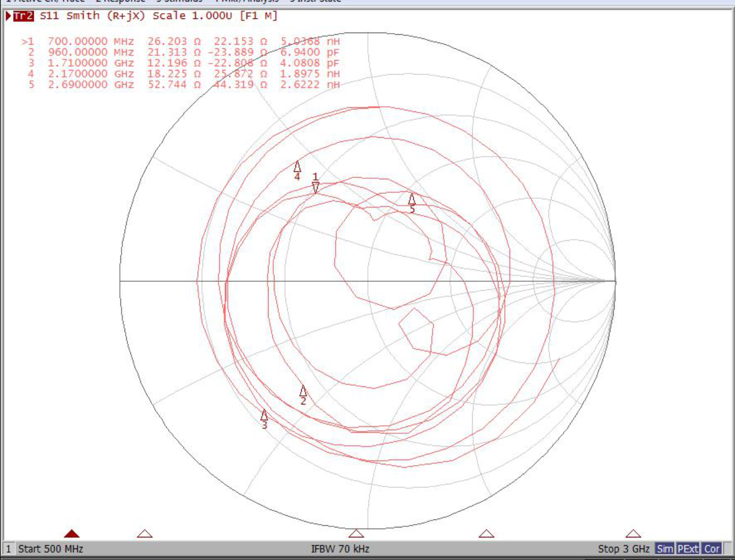This screenshot has width=735, height=560.
Task: Click the Scale 1.000U trace setting
Action: [x=192, y=16]
